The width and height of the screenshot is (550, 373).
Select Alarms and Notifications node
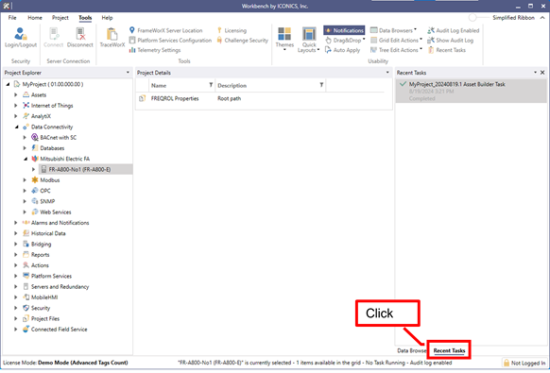tap(60, 223)
